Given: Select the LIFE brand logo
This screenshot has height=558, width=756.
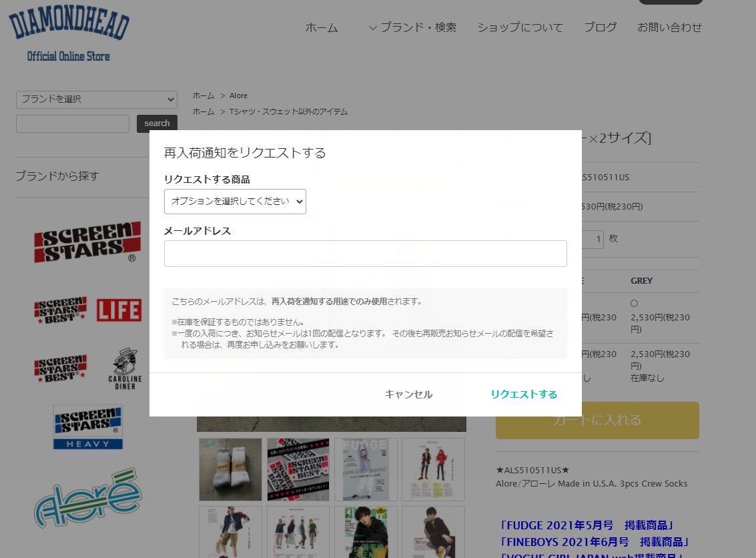Looking at the screenshot, I should pyautogui.click(x=119, y=310).
